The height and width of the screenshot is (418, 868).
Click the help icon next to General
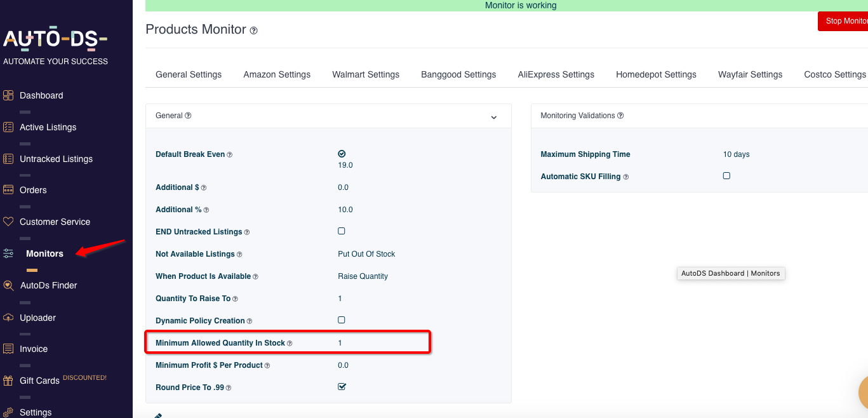click(188, 116)
